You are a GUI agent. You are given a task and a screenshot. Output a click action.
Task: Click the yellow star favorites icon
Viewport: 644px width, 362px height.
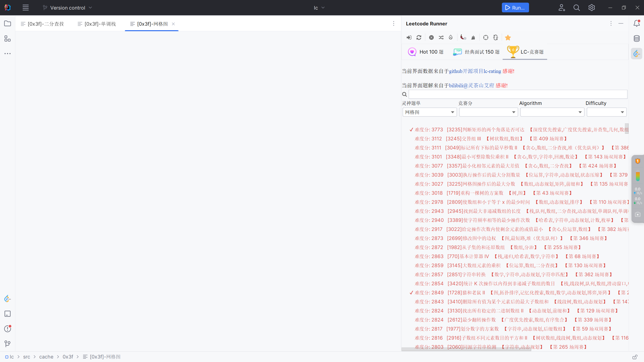coord(508,37)
